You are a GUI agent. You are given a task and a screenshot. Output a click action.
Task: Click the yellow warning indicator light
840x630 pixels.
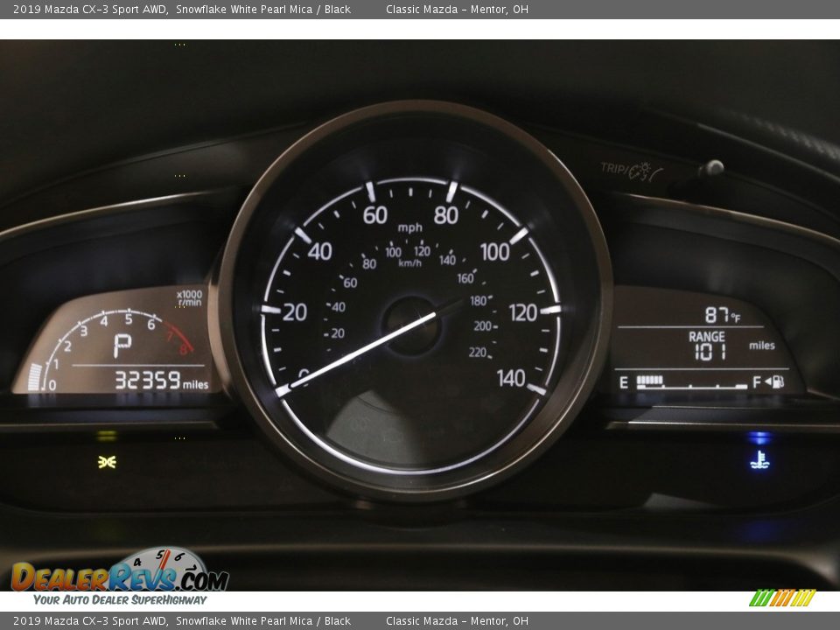click(x=107, y=462)
